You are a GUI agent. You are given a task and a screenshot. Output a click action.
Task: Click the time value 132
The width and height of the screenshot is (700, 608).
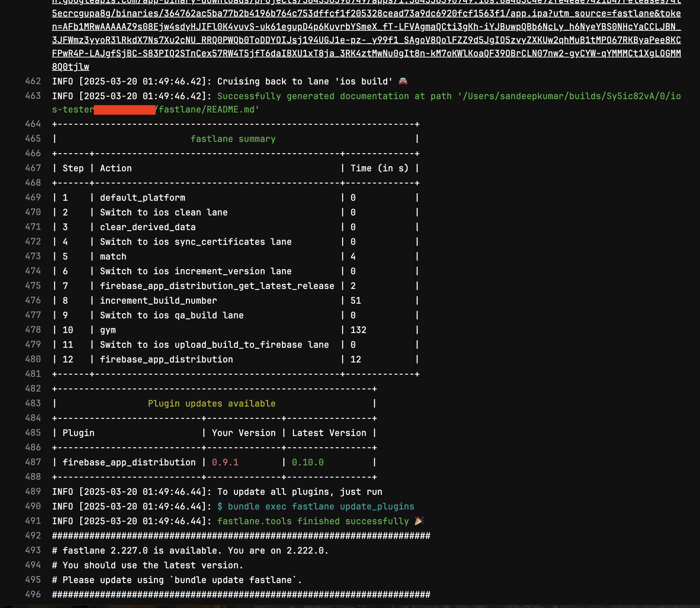tap(359, 330)
